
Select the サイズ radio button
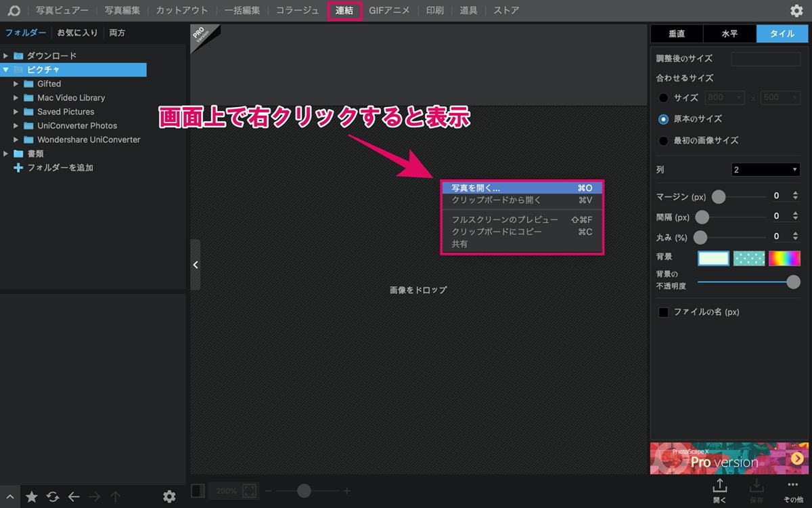(x=664, y=98)
